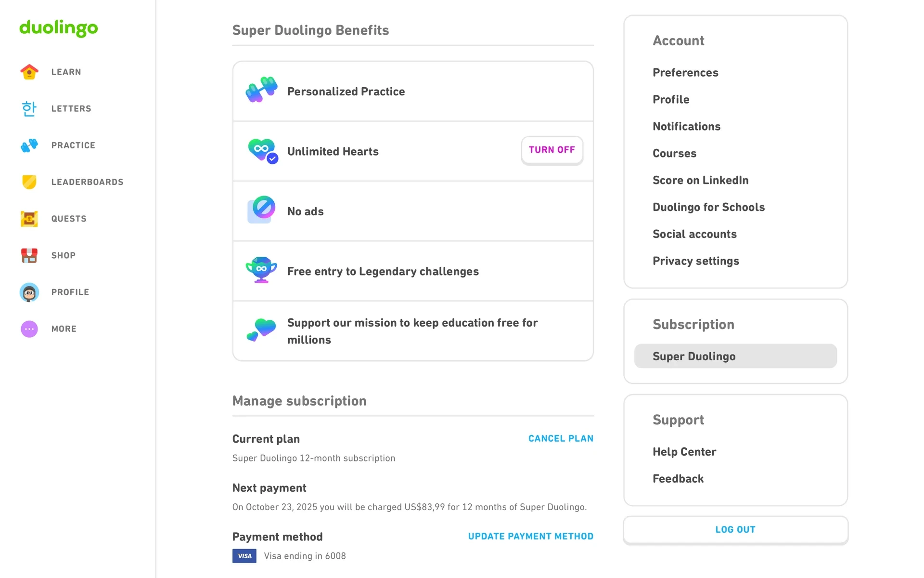Click the Personalized Practice dumbbell icon
924x578 pixels.
pyautogui.click(x=261, y=90)
